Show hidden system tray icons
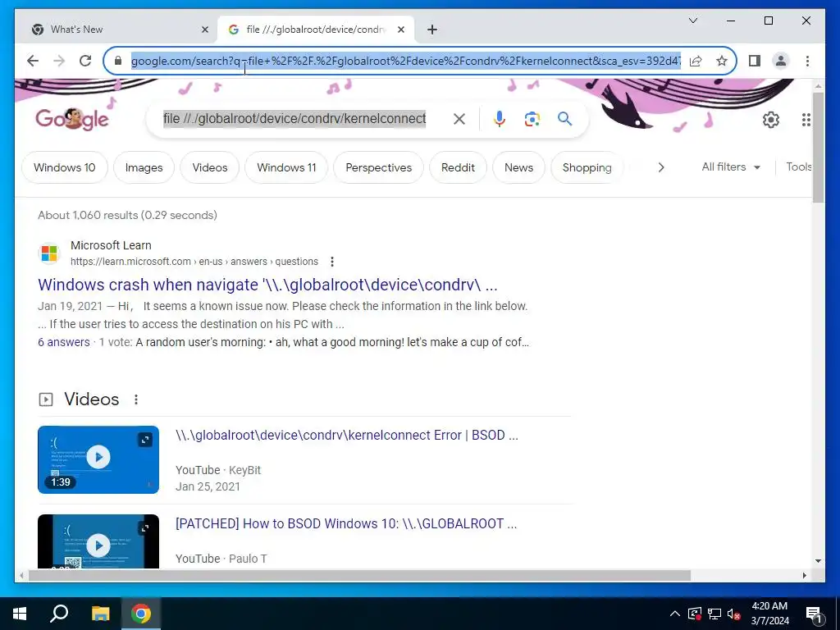This screenshot has width=840, height=630. coord(675,614)
